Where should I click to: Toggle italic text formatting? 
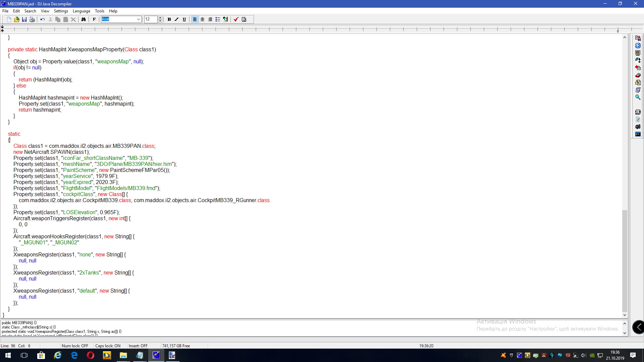pos(177,19)
